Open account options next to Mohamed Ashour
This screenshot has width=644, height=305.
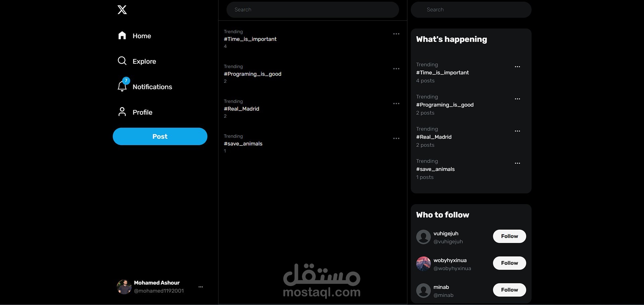[201, 287]
